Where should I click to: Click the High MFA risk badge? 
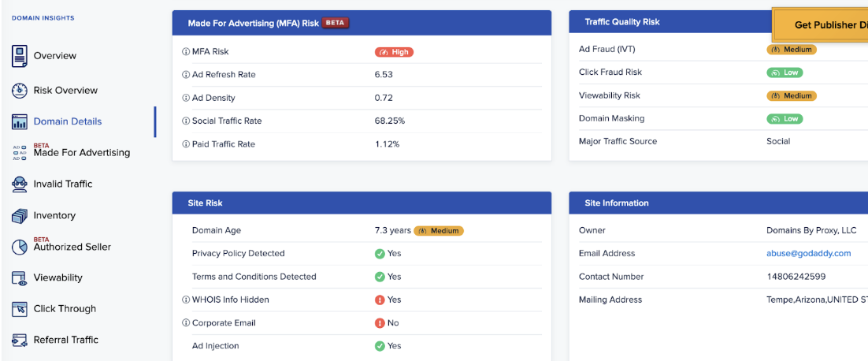pyautogui.click(x=394, y=52)
